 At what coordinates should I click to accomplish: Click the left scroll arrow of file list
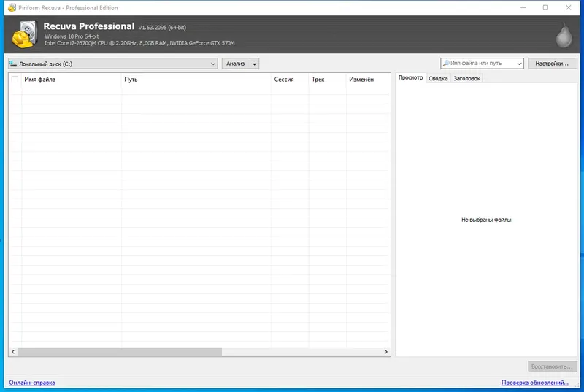pyautogui.click(x=13, y=352)
